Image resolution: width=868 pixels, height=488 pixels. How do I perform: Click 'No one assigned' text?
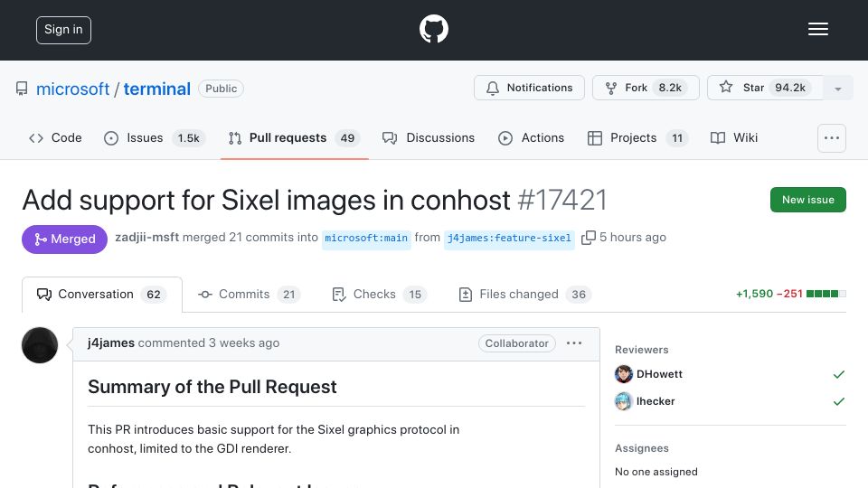[x=656, y=472]
